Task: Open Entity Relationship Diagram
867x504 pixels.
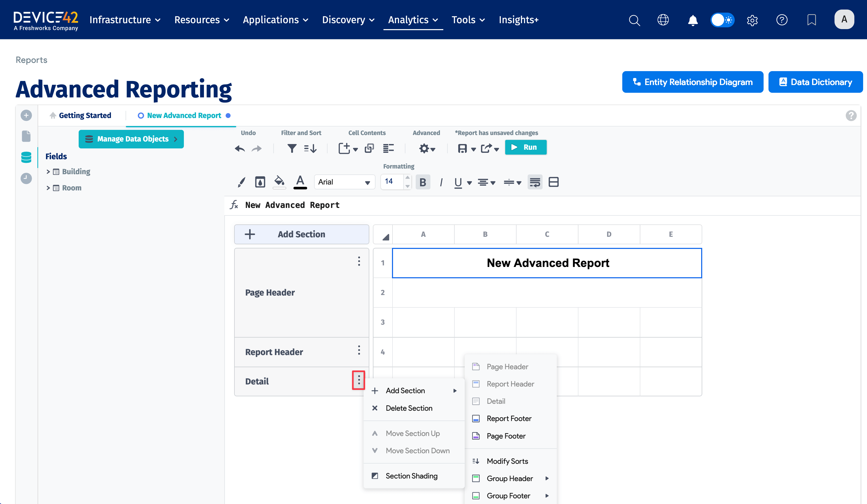Action: pos(693,82)
